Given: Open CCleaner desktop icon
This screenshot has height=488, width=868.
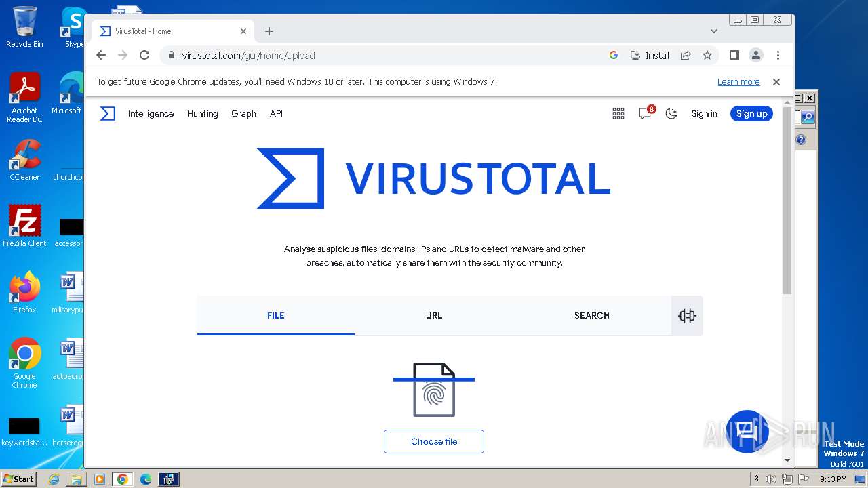Looking at the screenshot, I should 24,160.
